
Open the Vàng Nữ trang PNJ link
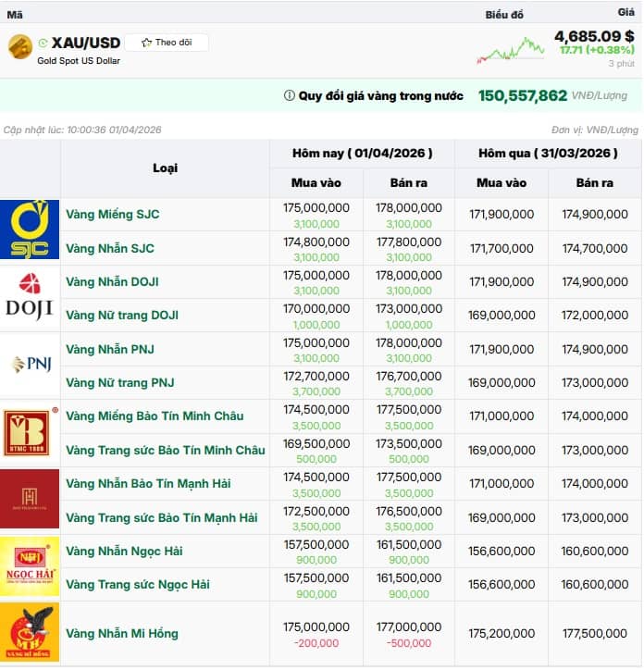[x=120, y=382]
